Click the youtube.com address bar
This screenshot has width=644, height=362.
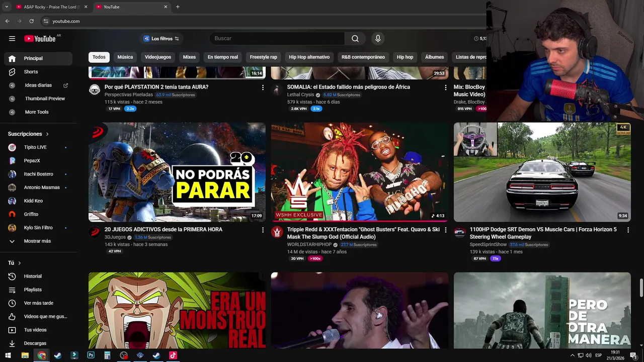66,21
